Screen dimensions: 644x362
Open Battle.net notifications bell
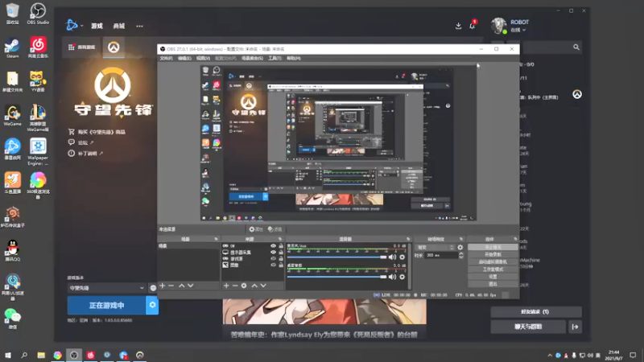(473, 26)
